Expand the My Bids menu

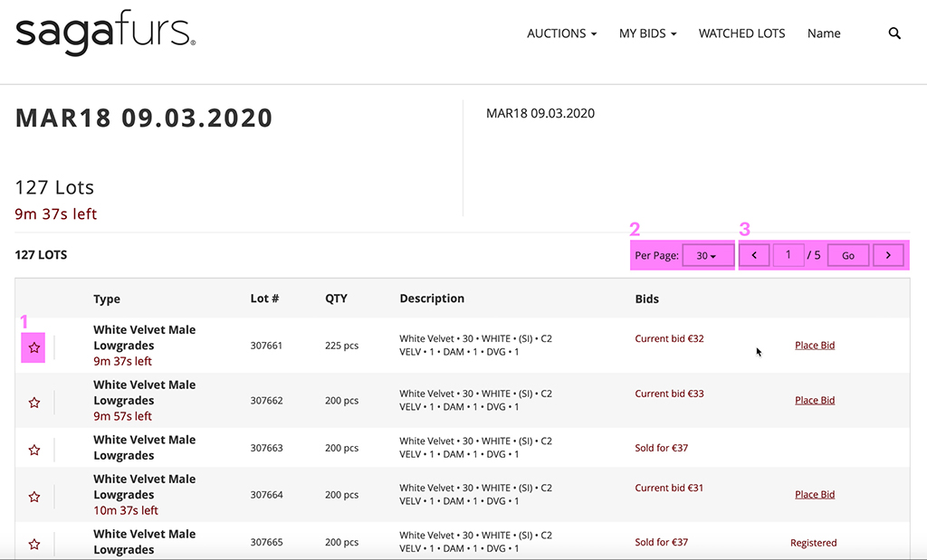(648, 33)
